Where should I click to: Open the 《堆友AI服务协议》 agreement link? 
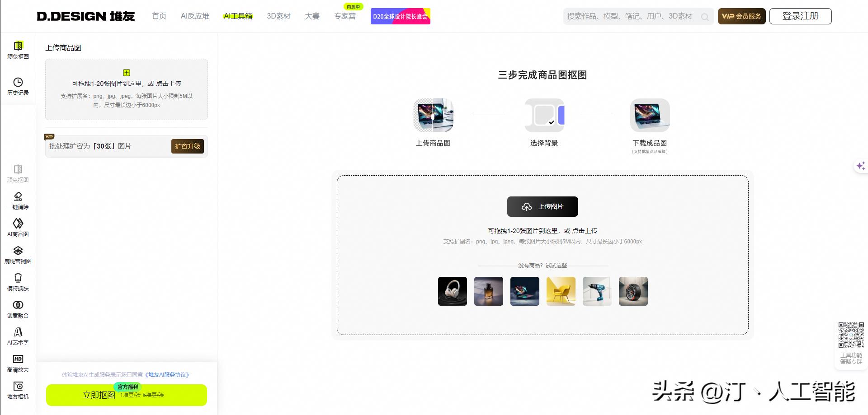click(x=168, y=374)
